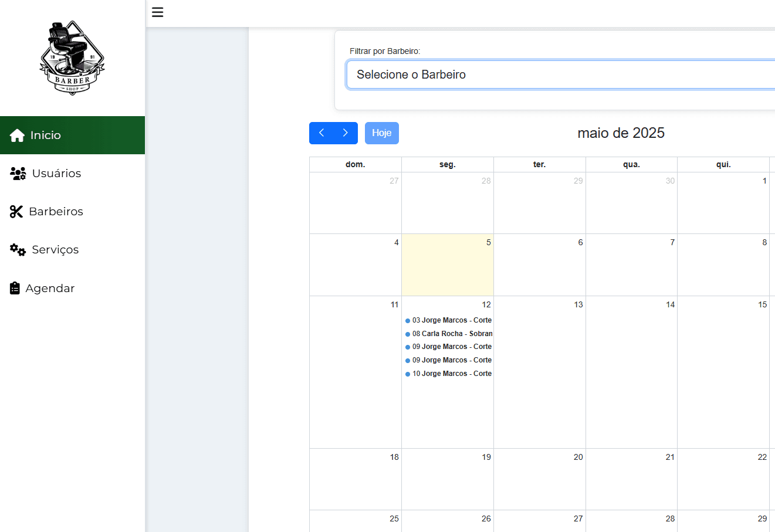The image size is (775, 532).
Task: Toggle the hamburger sidebar menu icon
Action: [x=157, y=12]
